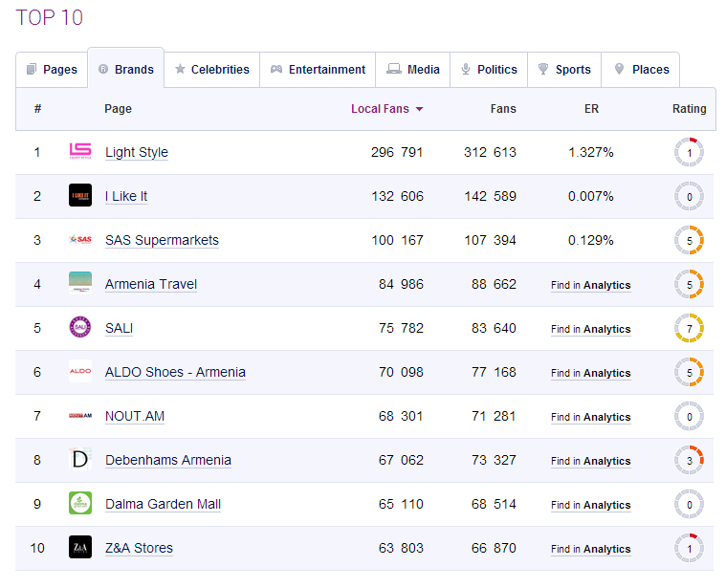Click the Light Style brand logo
The width and height of the screenshot is (726, 588).
coord(80,152)
